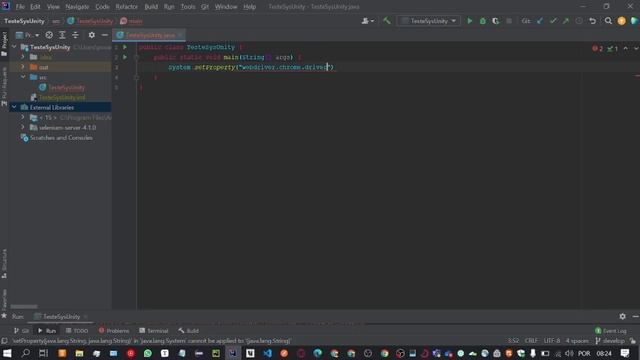640x360 pixels.
Task: Click the CRLF line separator entry
Action: pos(531,340)
